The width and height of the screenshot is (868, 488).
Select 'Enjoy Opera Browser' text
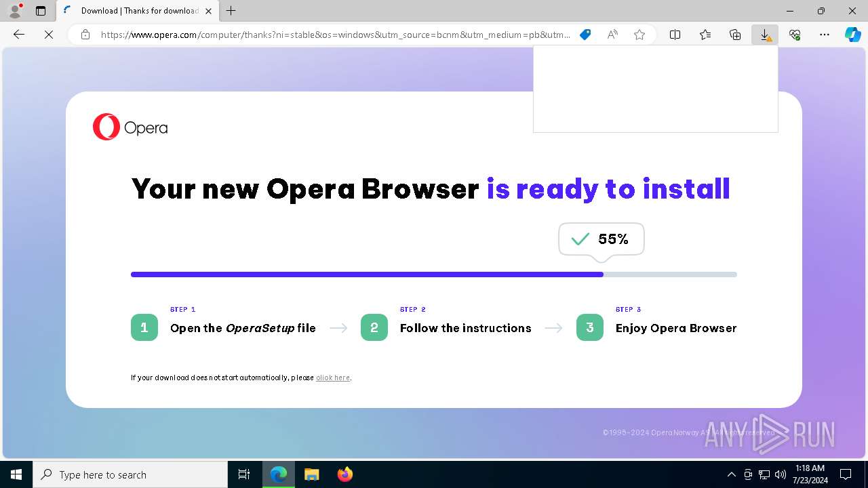[x=676, y=328]
